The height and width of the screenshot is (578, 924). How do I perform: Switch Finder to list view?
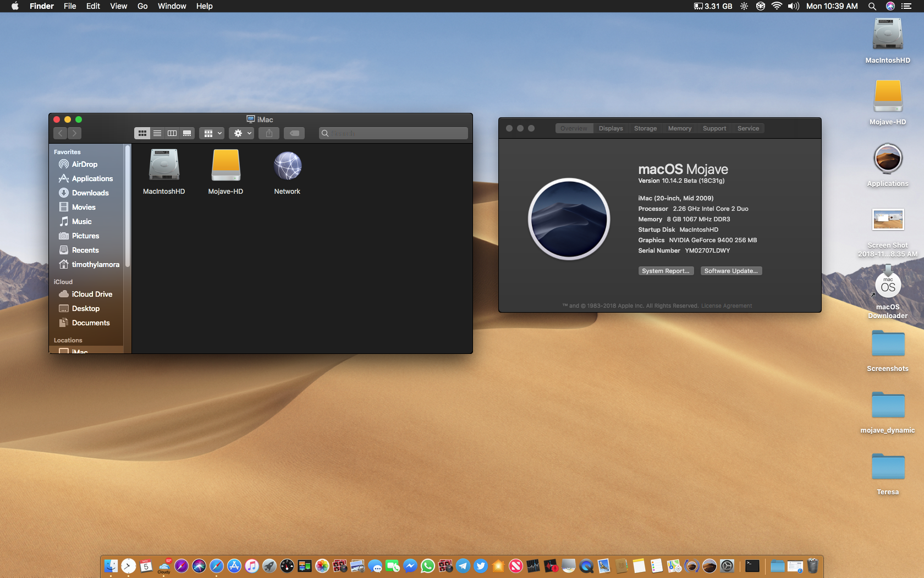tap(157, 133)
